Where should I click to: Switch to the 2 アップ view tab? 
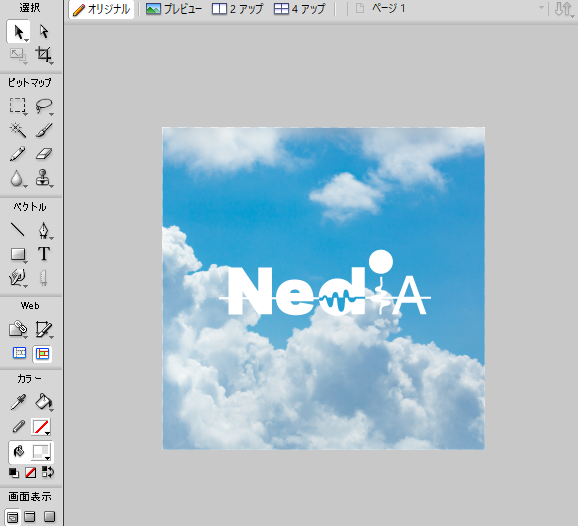pos(237,8)
